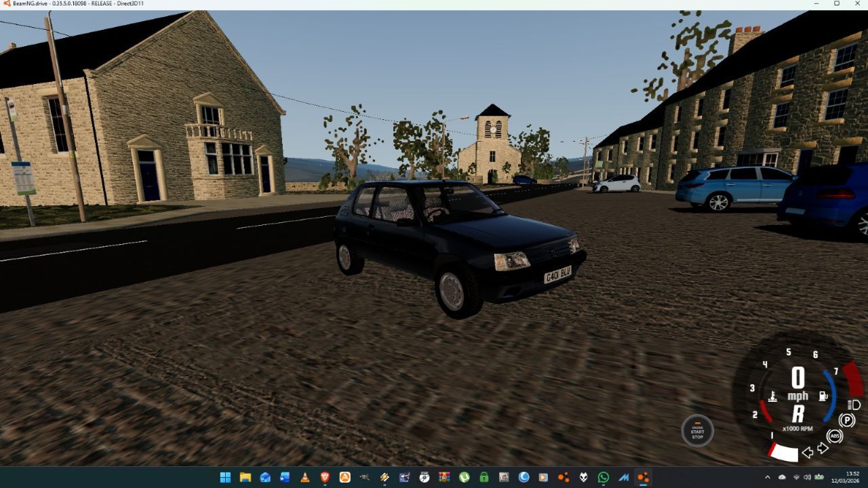This screenshot has width=868, height=488.
Task: Click the BeamNG.drive title bar icon
Action: pyautogui.click(x=6, y=3)
